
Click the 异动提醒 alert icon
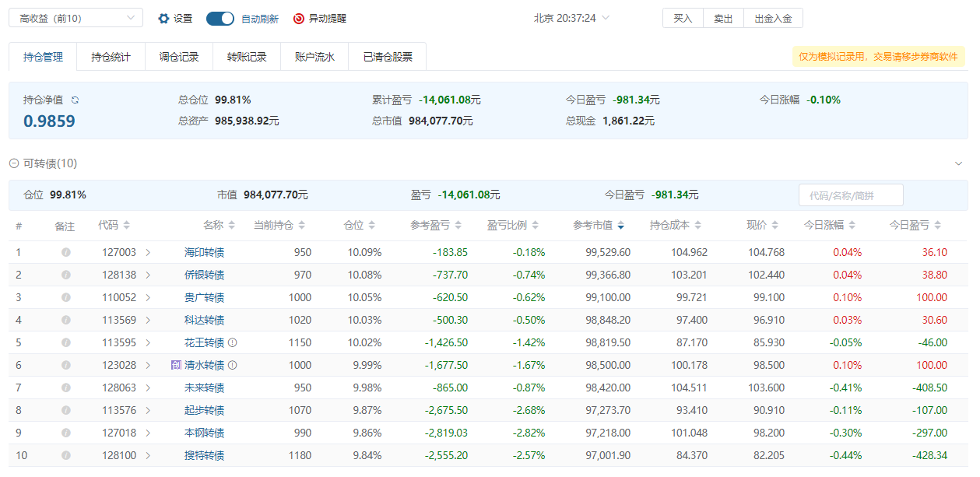(x=299, y=19)
